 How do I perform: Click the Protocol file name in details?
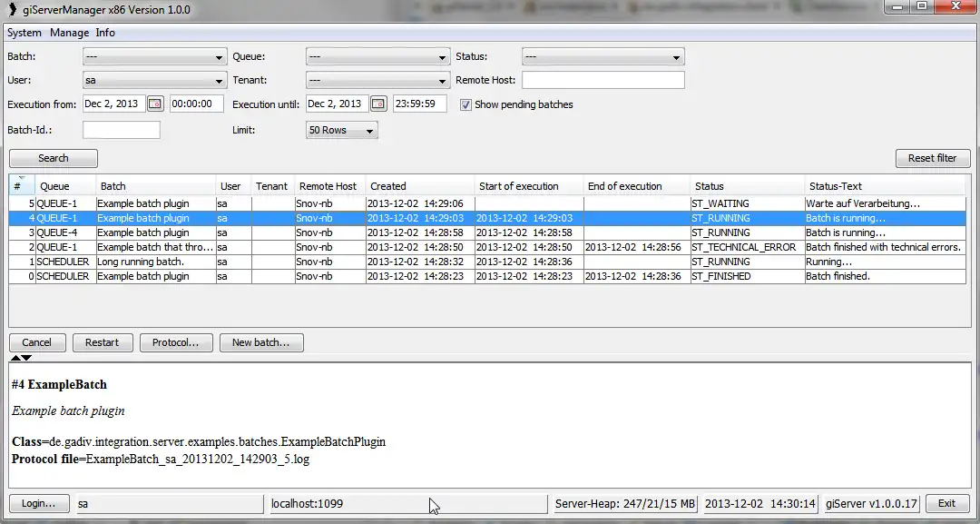coord(198,459)
